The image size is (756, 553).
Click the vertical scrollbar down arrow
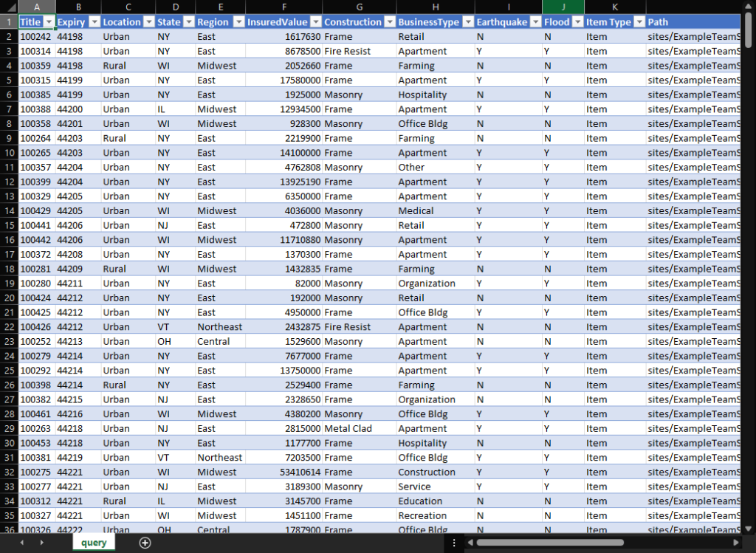[749, 529]
